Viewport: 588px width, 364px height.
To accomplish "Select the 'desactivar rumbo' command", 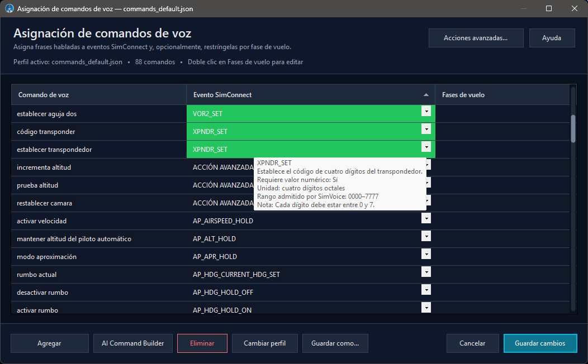I will coord(99,293).
